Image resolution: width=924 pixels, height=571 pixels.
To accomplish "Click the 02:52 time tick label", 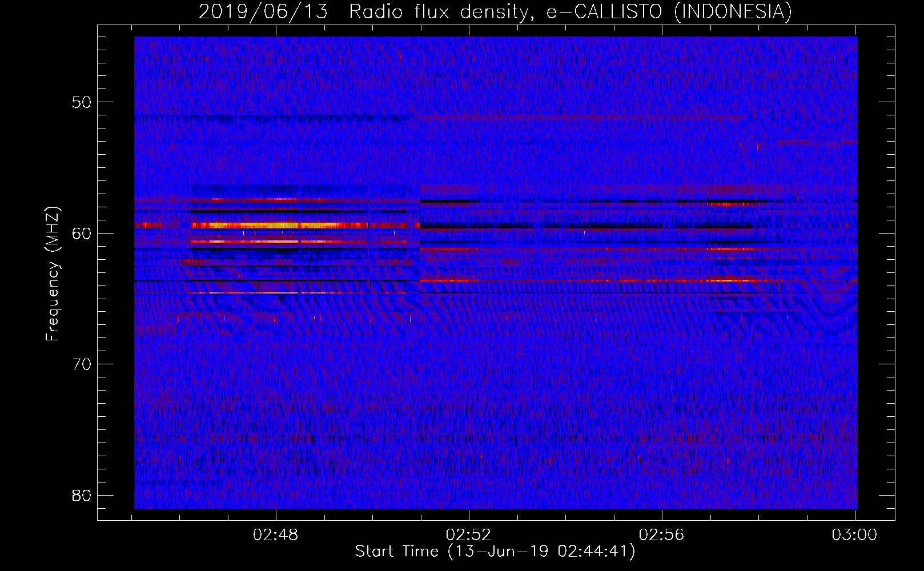I will [x=469, y=534].
